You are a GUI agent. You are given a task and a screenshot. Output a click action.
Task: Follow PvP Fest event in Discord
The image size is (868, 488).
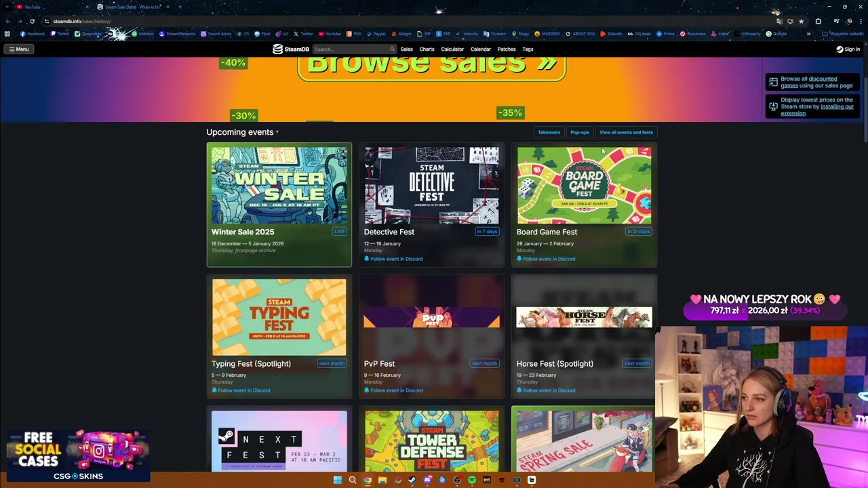393,390
